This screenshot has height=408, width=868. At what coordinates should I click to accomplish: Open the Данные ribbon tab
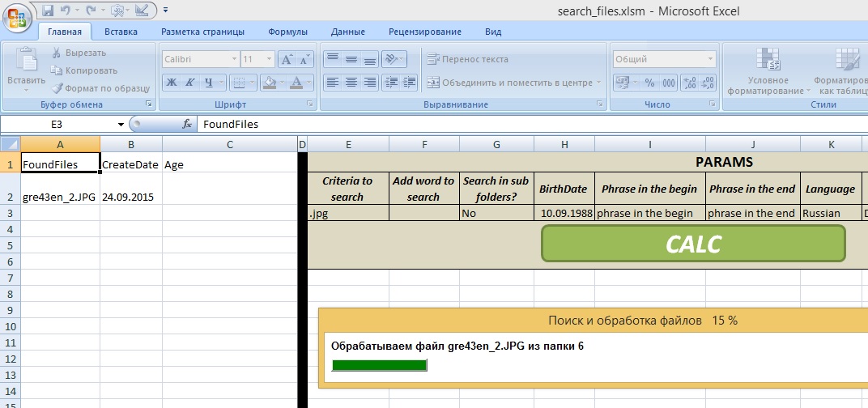(x=347, y=32)
